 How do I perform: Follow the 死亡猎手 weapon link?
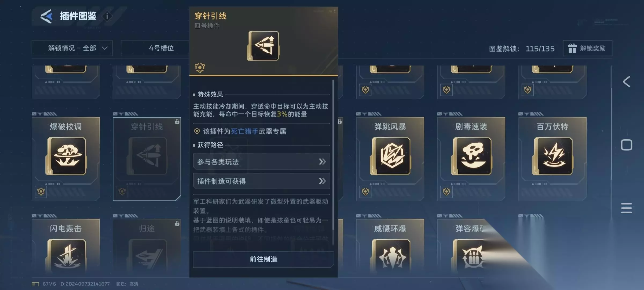(244, 131)
